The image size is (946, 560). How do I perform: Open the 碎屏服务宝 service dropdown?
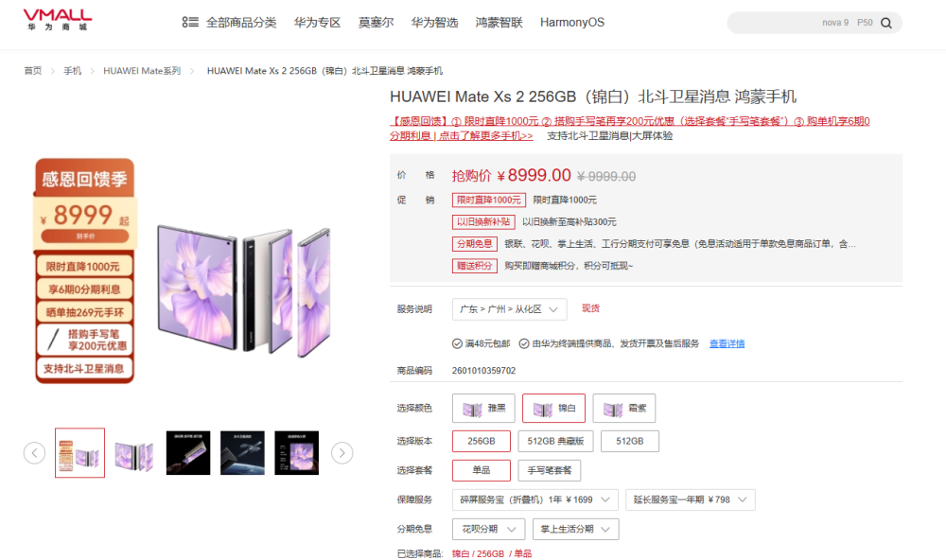[535, 499]
